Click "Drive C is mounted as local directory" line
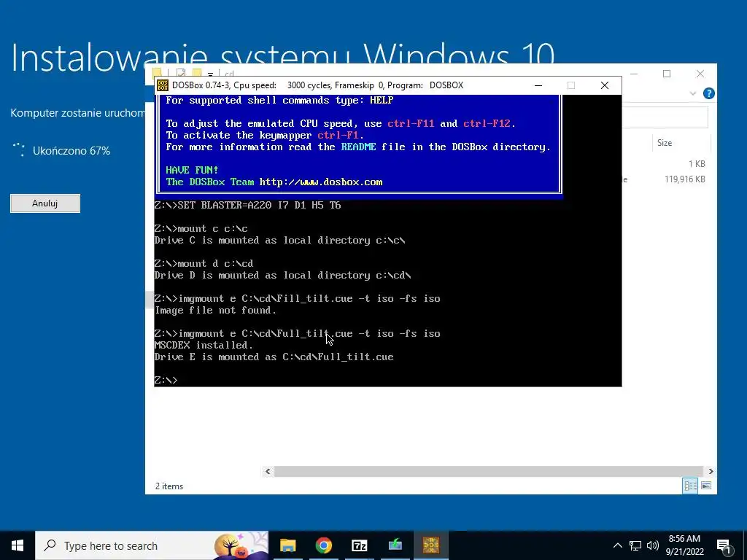Viewport: 747px width, 560px height. point(279,241)
